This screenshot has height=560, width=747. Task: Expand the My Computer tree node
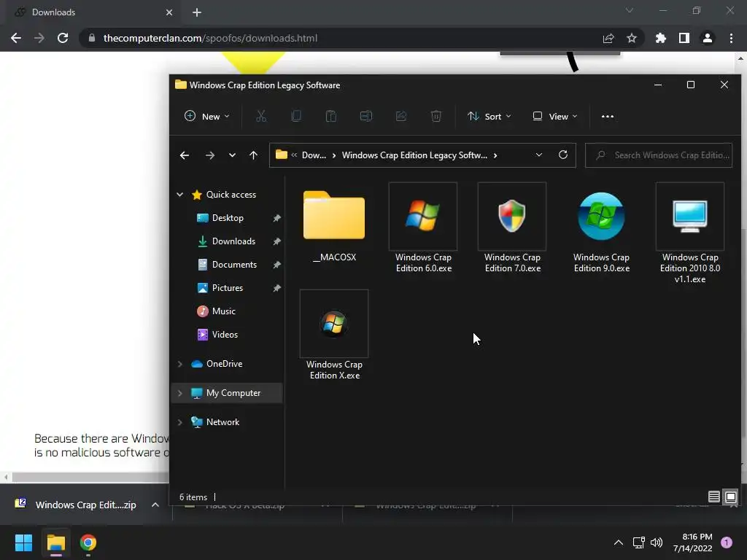[x=180, y=393]
